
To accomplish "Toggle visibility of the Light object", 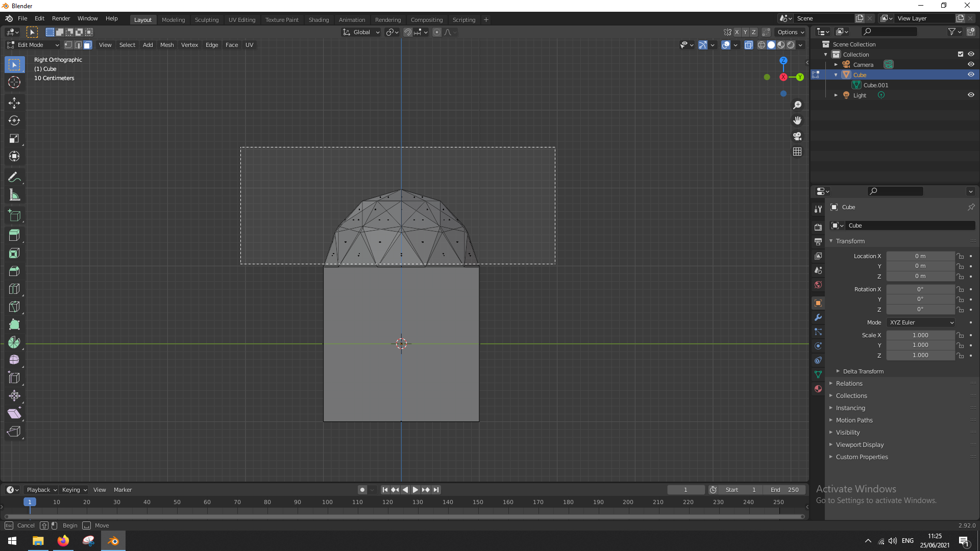I will tap(971, 95).
